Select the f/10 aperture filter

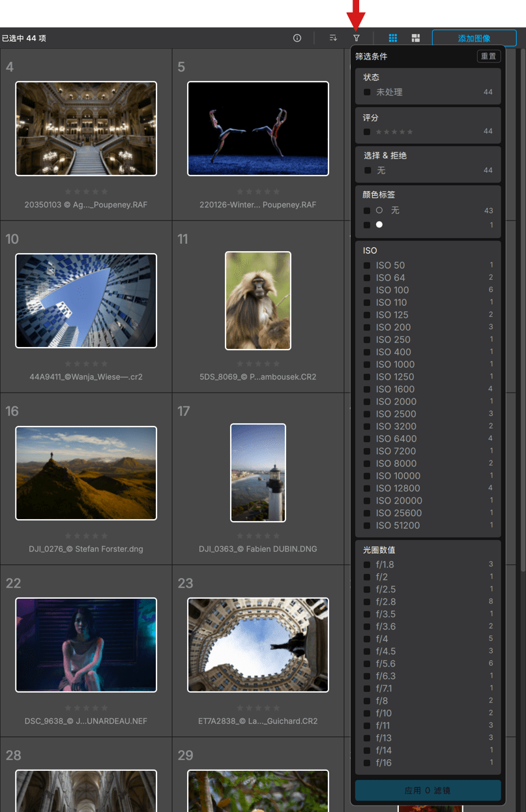(367, 714)
